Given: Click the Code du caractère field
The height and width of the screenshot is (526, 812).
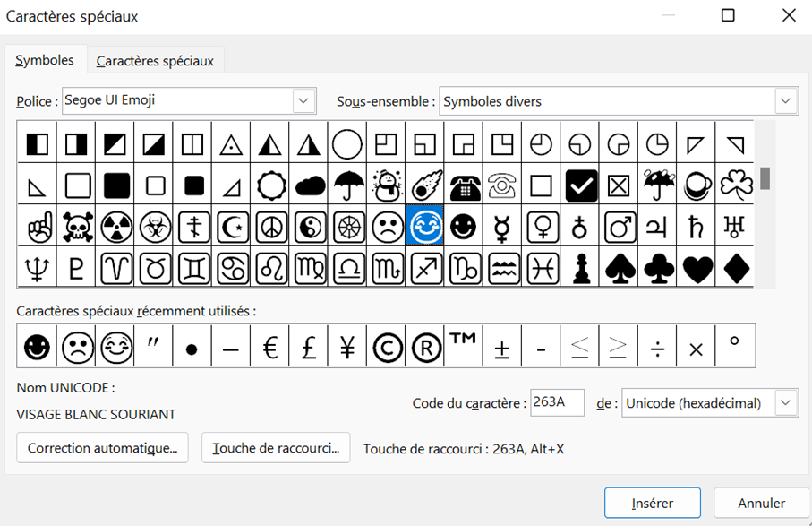Looking at the screenshot, I should (557, 402).
